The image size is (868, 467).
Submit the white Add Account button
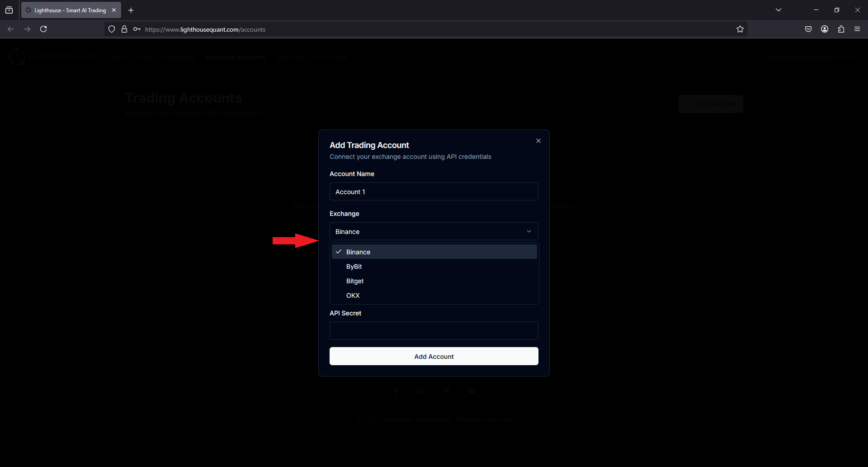point(434,356)
